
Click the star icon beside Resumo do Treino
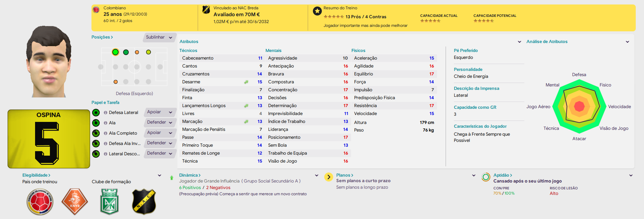[317, 11]
